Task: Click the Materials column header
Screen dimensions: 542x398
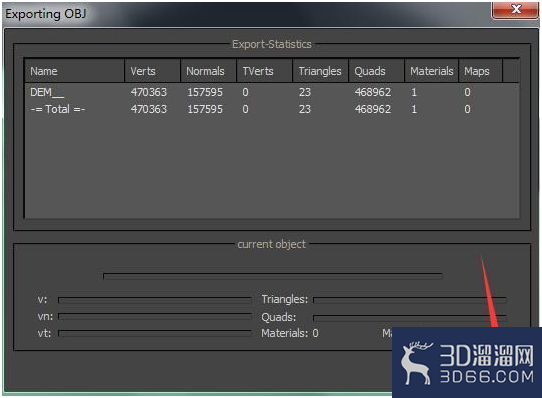Action: (x=432, y=71)
